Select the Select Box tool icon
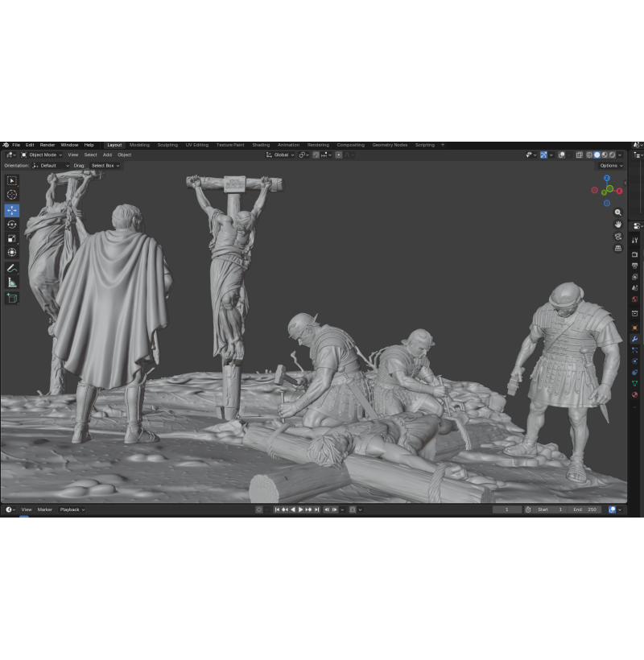Image resolution: width=644 pixels, height=660 pixels. pos(12,181)
